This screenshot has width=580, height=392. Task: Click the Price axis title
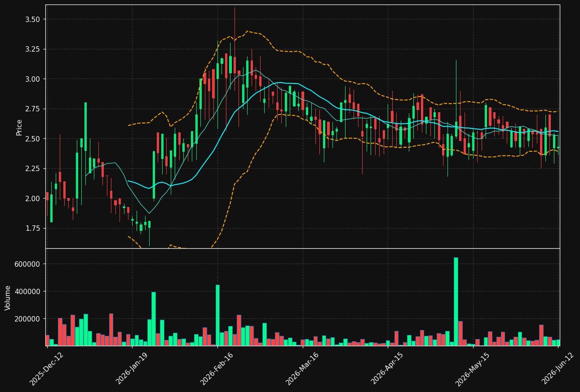click(19, 127)
